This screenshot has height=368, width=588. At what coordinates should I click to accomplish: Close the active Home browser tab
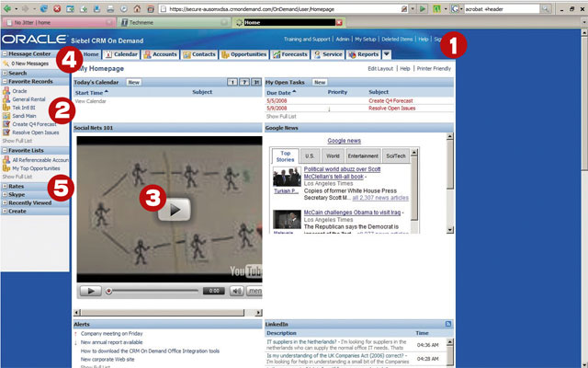(x=339, y=22)
